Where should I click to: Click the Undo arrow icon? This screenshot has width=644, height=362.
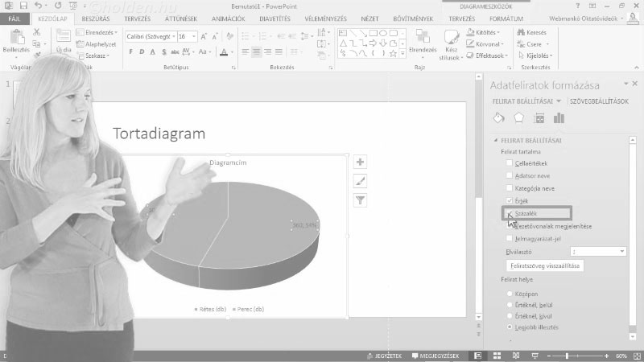pos(38,6)
